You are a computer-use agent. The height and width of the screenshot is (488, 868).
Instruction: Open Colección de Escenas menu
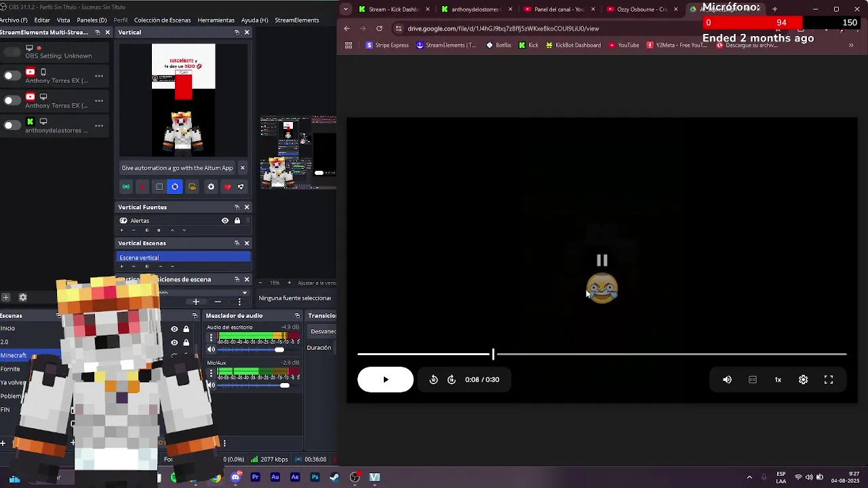tap(162, 20)
